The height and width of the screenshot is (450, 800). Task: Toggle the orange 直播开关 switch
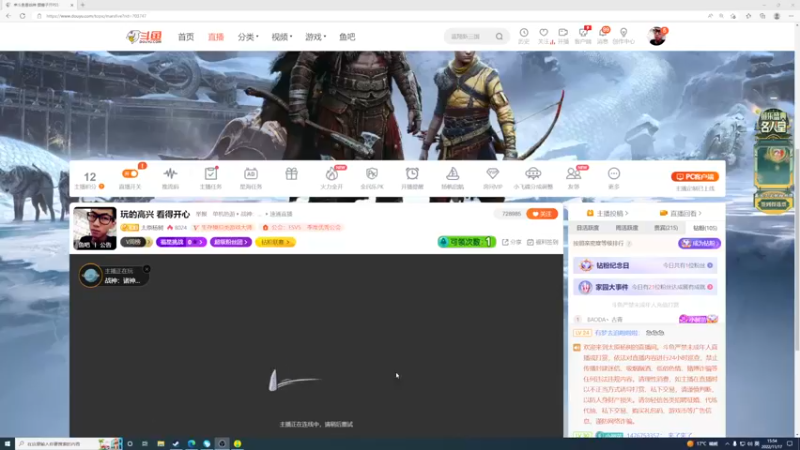tap(130, 173)
